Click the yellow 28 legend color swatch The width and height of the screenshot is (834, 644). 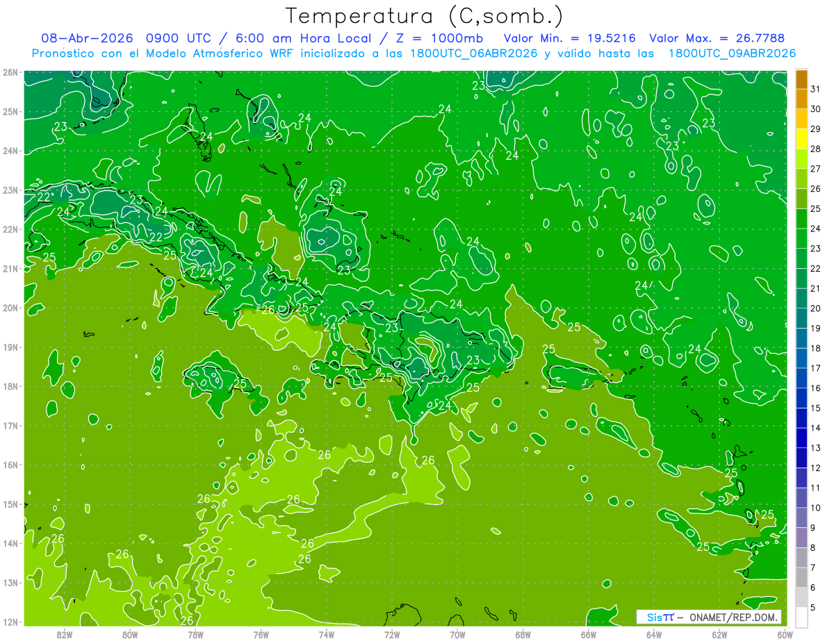click(801, 140)
